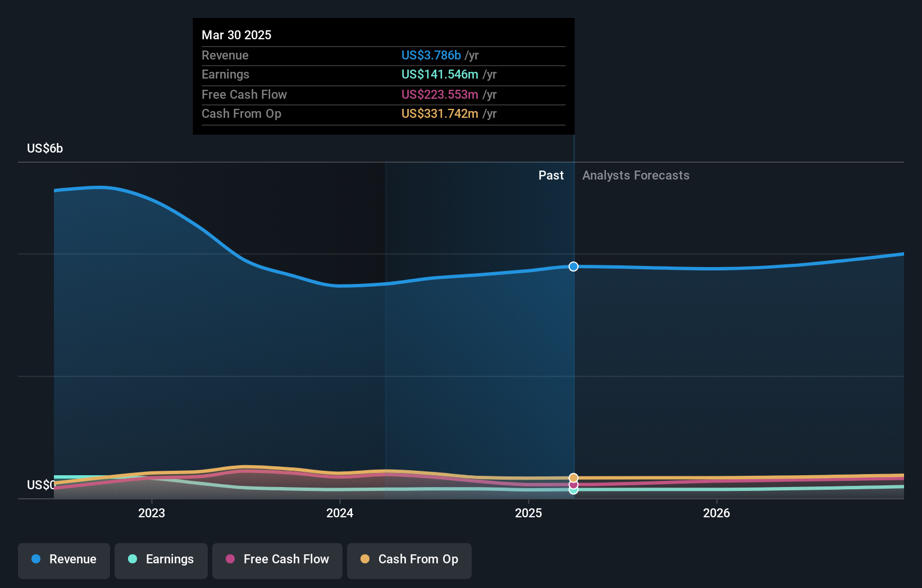This screenshot has width=922, height=588.
Task: Click the 2025 axis label
Action: coord(528,513)
